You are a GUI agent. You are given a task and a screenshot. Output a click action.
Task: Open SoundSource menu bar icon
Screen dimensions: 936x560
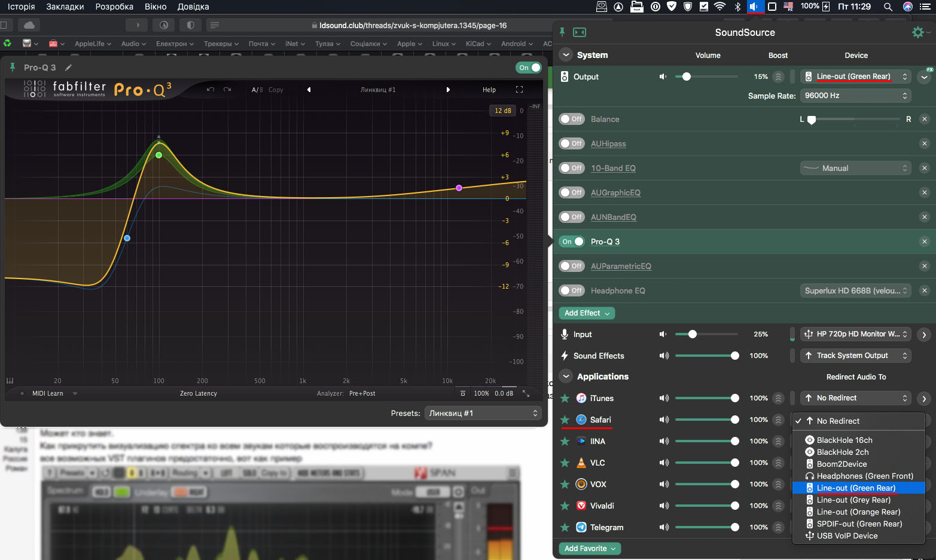[x=755, y=7]
